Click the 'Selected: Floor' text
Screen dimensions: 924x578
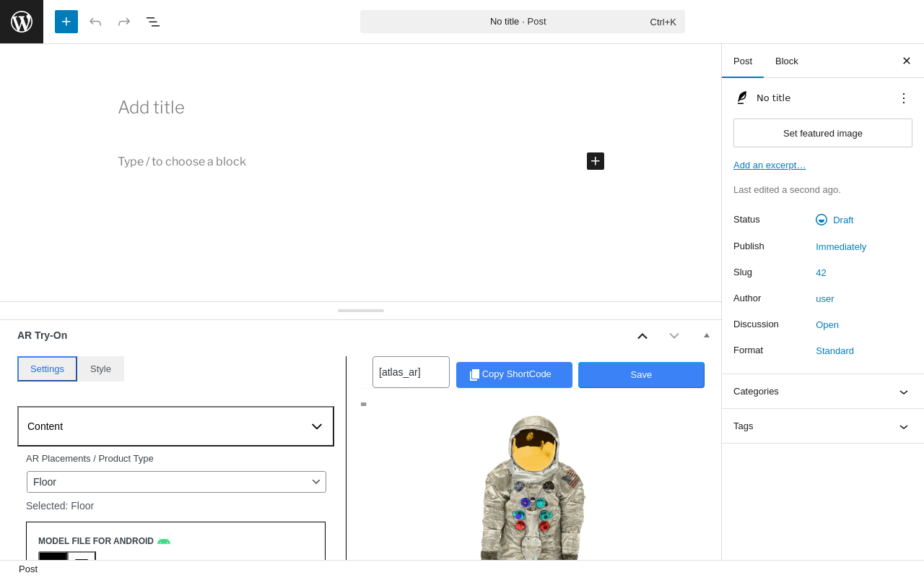coord(60,506)
